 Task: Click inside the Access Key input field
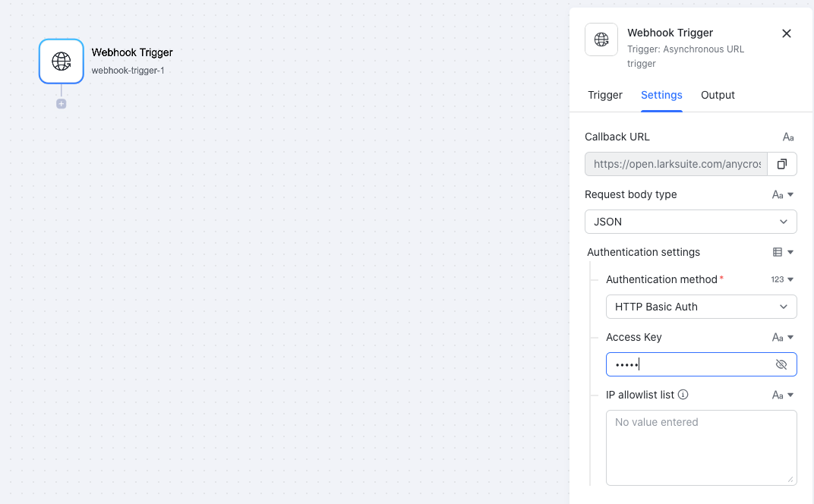(683, 364)
